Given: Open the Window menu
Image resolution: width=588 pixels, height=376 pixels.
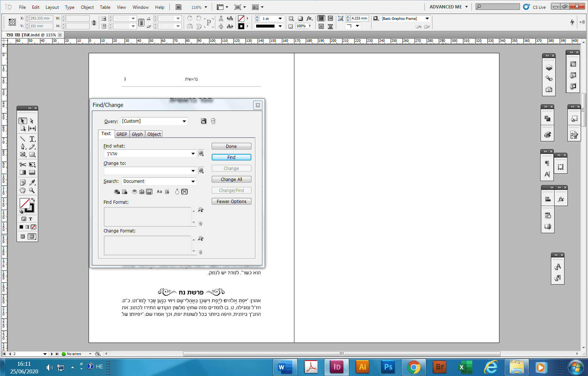Looking at the screenshot, I should (x=140, y=7).
